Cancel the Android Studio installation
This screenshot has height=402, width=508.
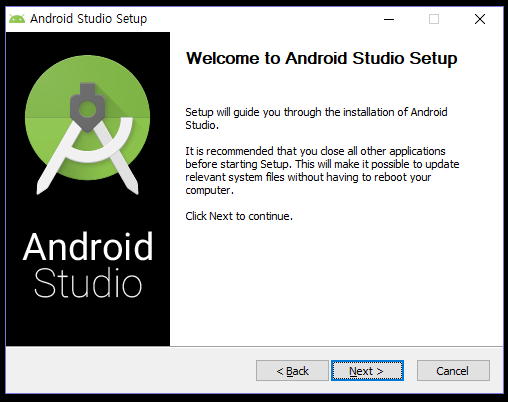[x=453, y=370]
